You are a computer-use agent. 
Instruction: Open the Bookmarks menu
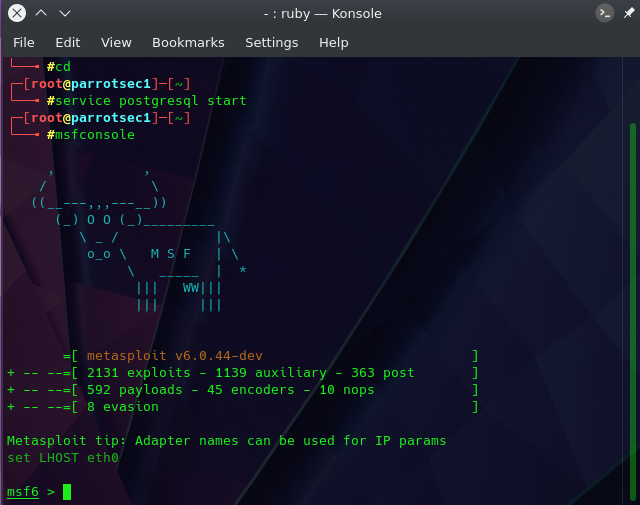188,42
